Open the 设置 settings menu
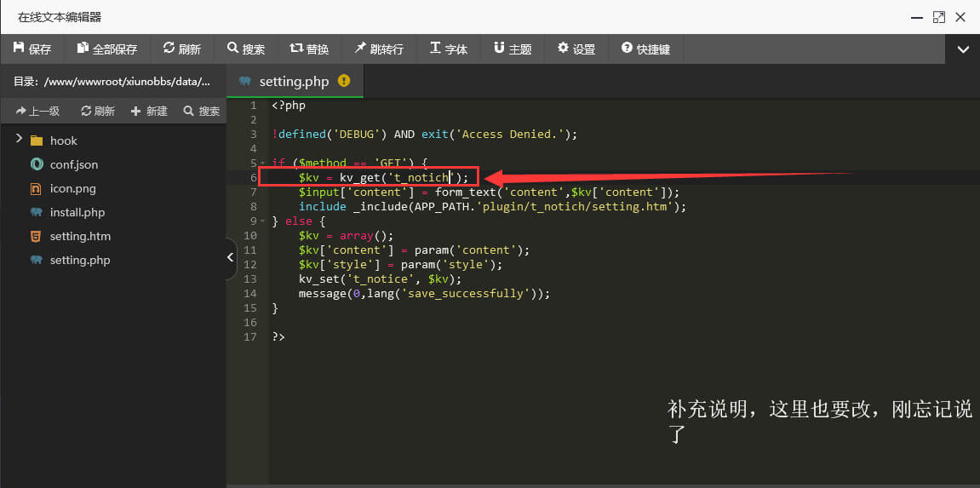 click(576, 49)
